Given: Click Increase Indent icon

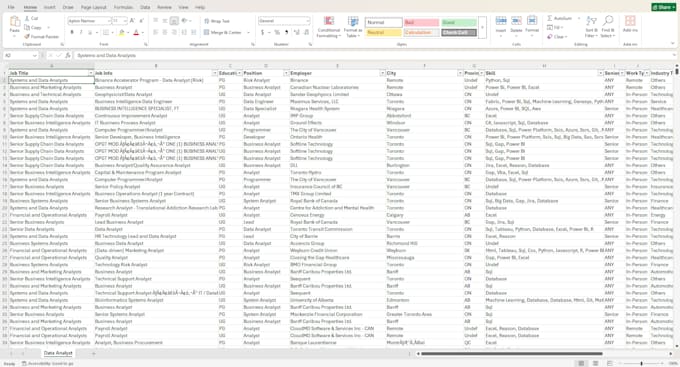Looking at the screenshot, I should coord(193,33).
